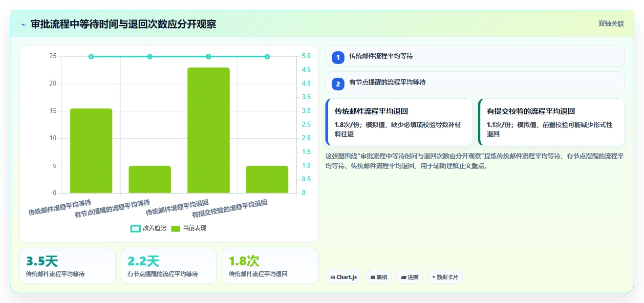Click the 当前表现 green legend swatch

[176, 228]
